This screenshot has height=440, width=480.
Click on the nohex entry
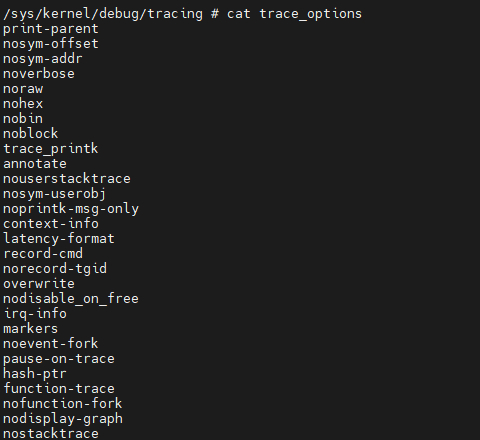[x=23, y=104]
